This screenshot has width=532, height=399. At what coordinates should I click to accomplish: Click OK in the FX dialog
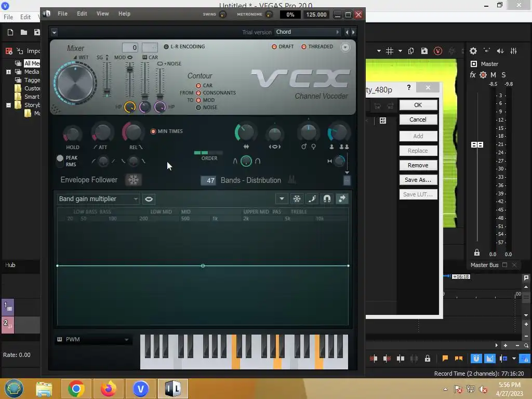[418, 105]
